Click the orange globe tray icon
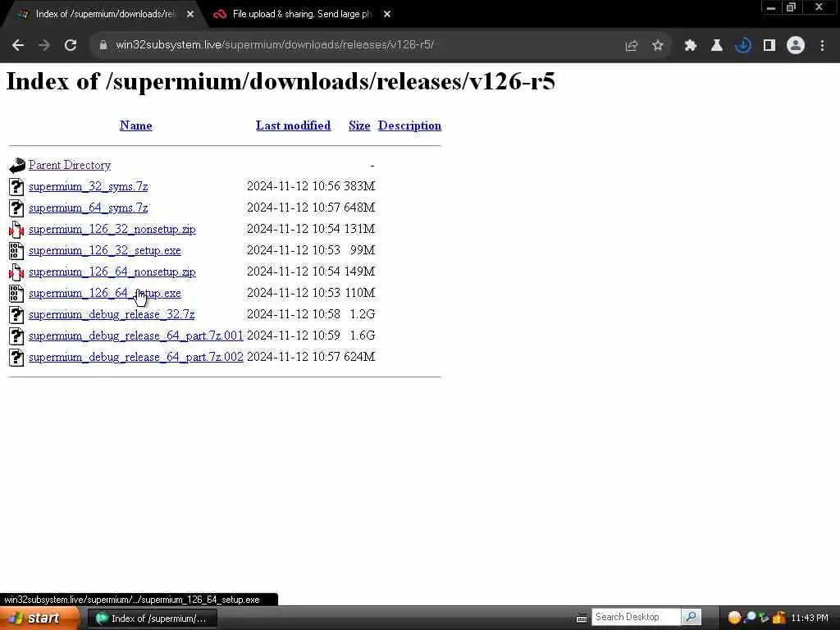The image size is (840, 630). tap(734, 618)
